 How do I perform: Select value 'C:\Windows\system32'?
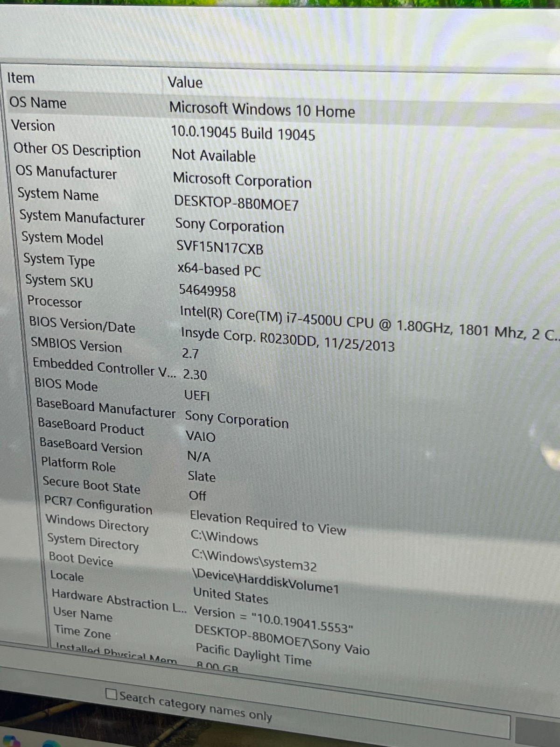point(254,561)
